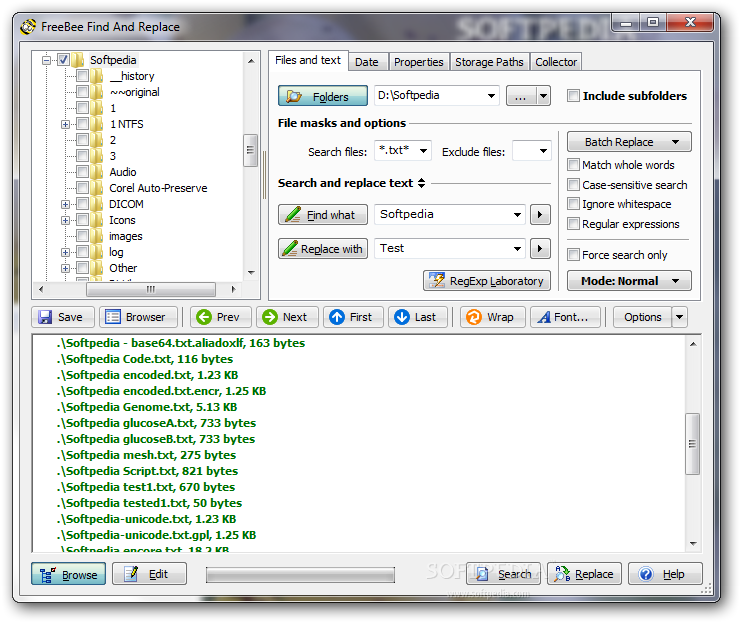Click the results list vertical scrollbar thumb
This screenshot has height=623, width=741.
692,443
